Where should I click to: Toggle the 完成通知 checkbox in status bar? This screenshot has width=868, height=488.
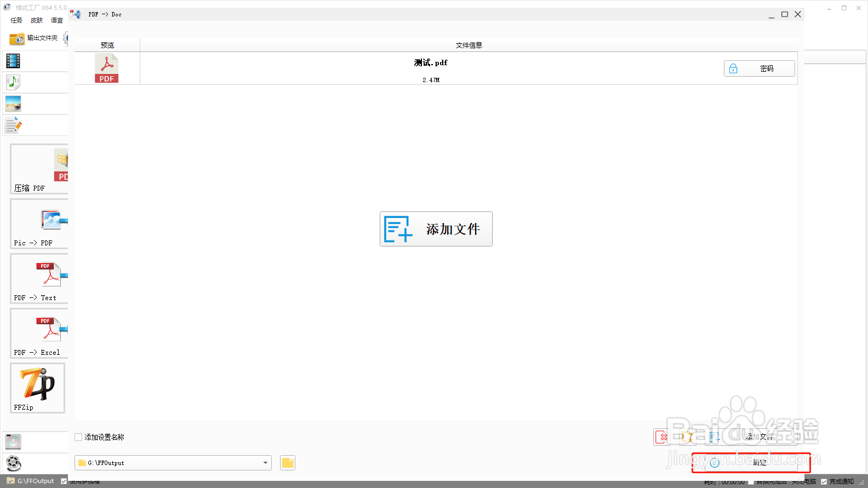(824, 482)
